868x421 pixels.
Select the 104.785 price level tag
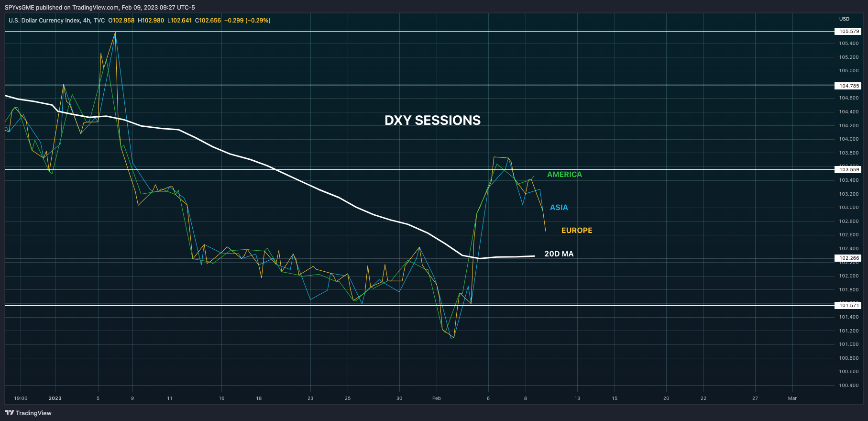click(848, 86)
